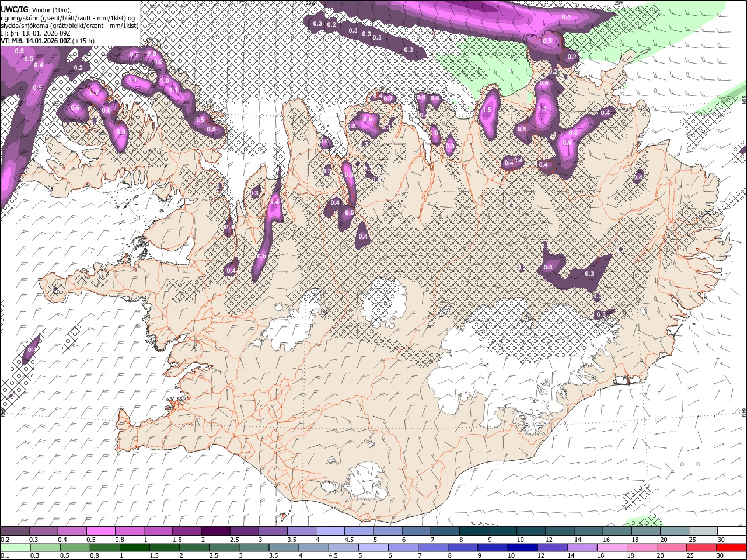Pick the snow legend swatch between 0.5 and 0.8
The height and width of the screenshot is (560, 747).
tap(101, 531)
